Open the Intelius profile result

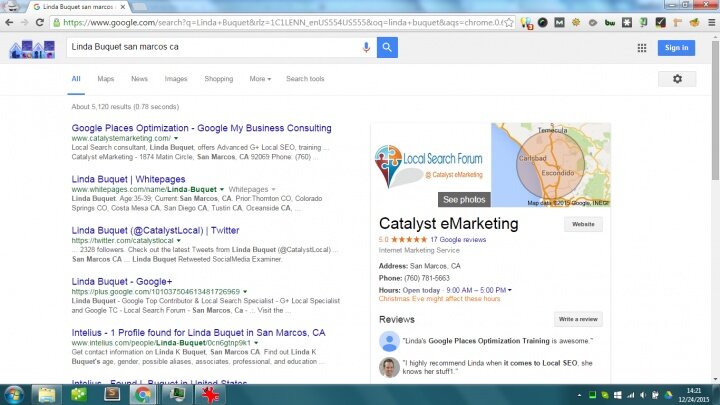tap(198, 333)
